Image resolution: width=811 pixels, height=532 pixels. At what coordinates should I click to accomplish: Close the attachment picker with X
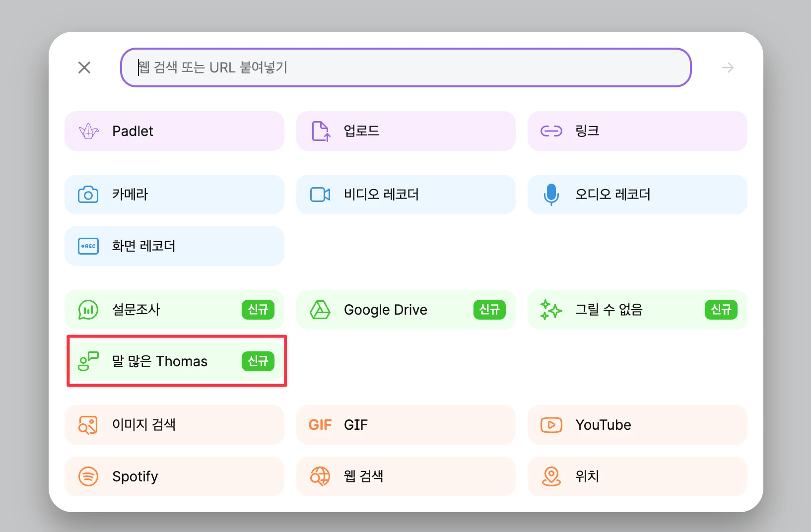pyautogui.click(x=84, y=67)
